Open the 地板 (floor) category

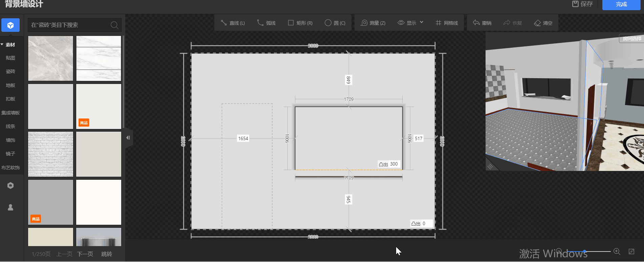pos(10,85)
